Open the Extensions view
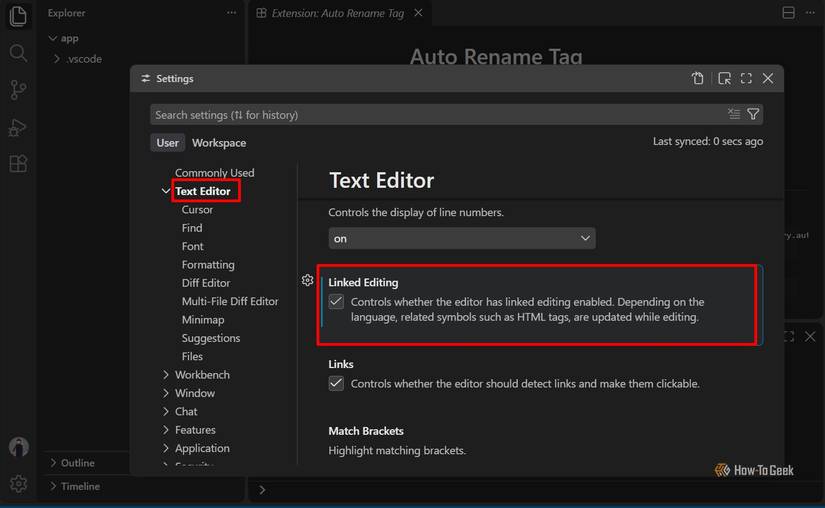The width and height of the screenshot is (825, 508). (18, 164)
